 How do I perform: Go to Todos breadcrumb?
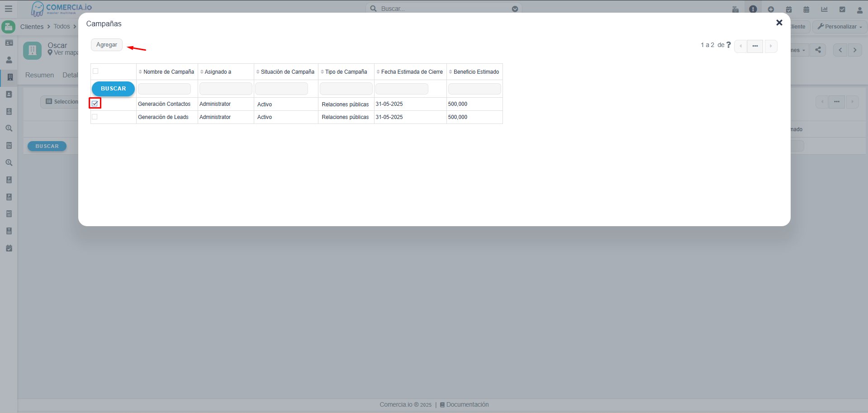coord(62,27)
